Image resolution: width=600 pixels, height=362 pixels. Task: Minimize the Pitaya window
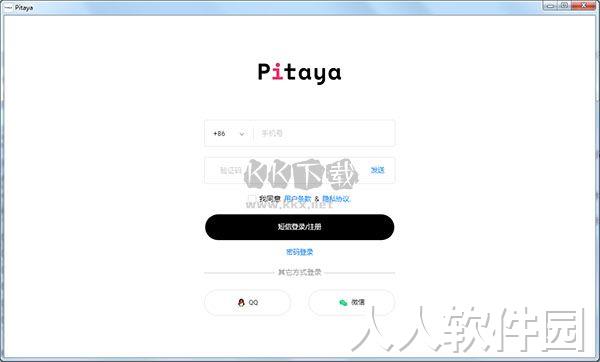tap(551, 5)
